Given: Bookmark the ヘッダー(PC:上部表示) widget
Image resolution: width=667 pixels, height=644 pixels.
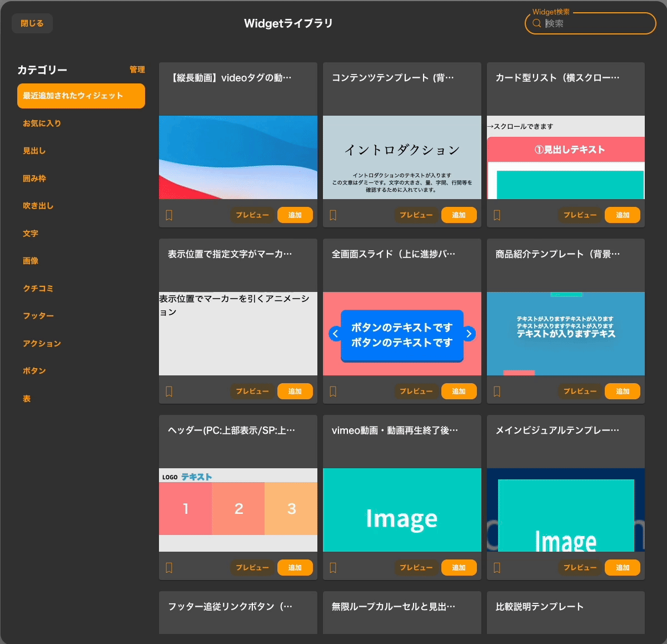Looking at the screenshot, I should 169,568.
